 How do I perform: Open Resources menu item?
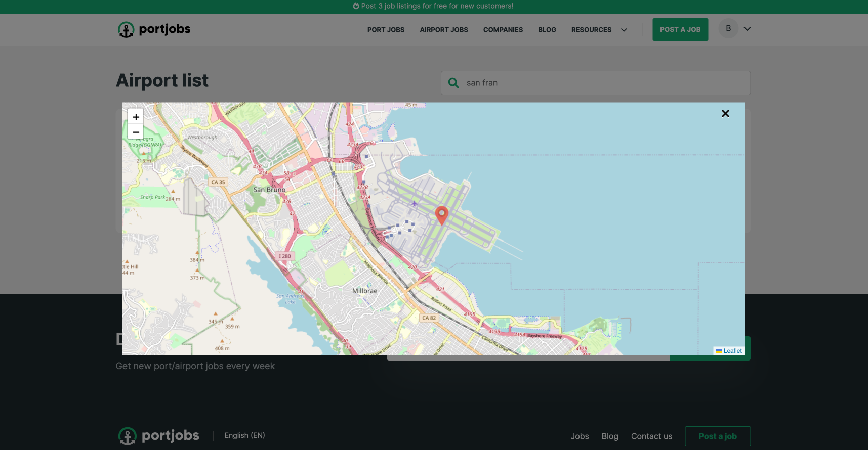tap(591, 30)
